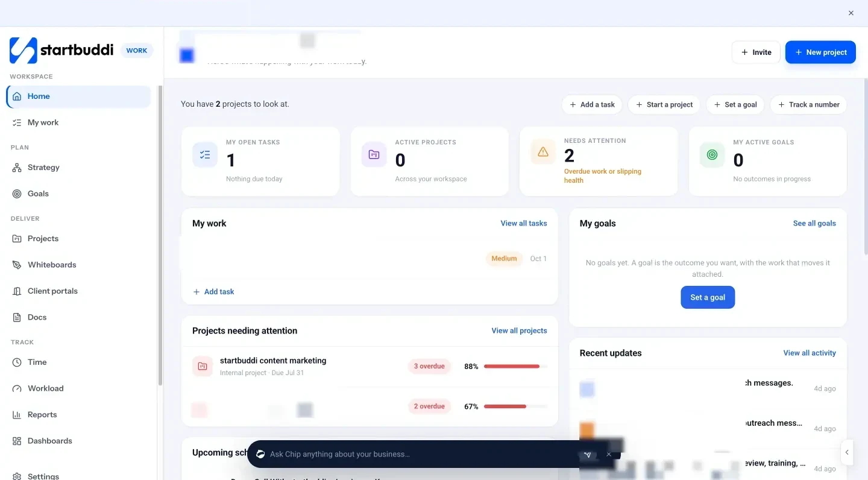Close the Ask Chip bar
The image size is (868, 480).
point(609,454)
